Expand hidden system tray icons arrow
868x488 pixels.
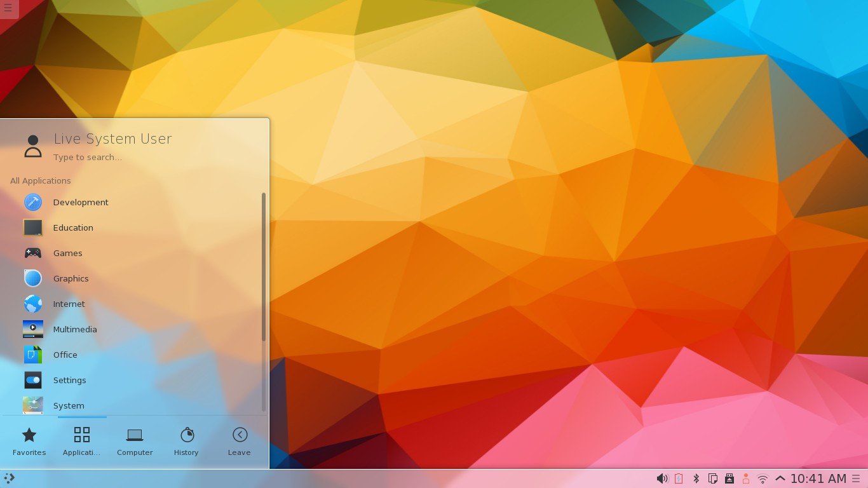pos(780,478)
